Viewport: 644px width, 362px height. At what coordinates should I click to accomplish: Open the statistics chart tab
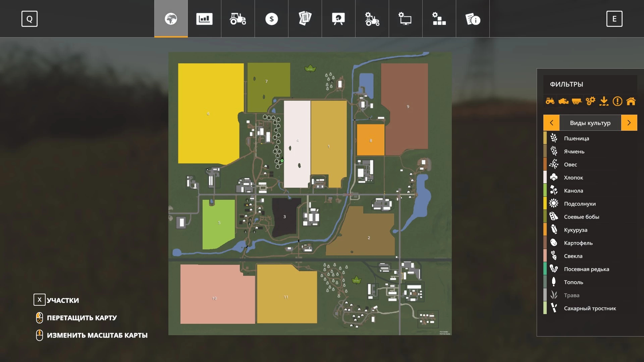pyautogui.click(x=204, y=19)
